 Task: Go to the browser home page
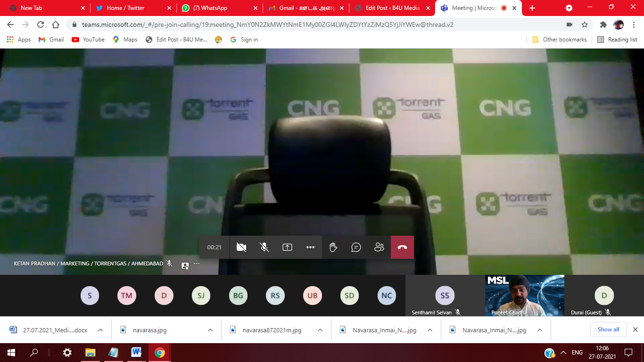tap(56, 25)
